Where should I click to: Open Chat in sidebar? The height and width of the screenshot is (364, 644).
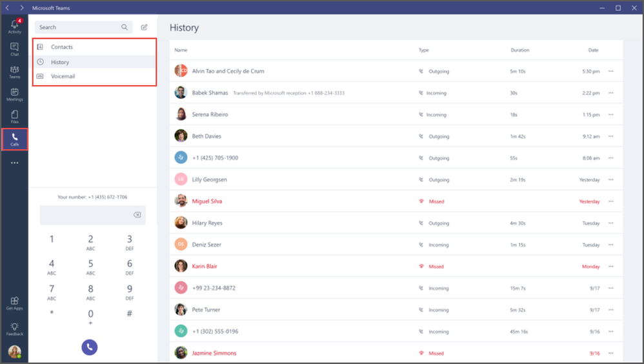coord(14,49)
